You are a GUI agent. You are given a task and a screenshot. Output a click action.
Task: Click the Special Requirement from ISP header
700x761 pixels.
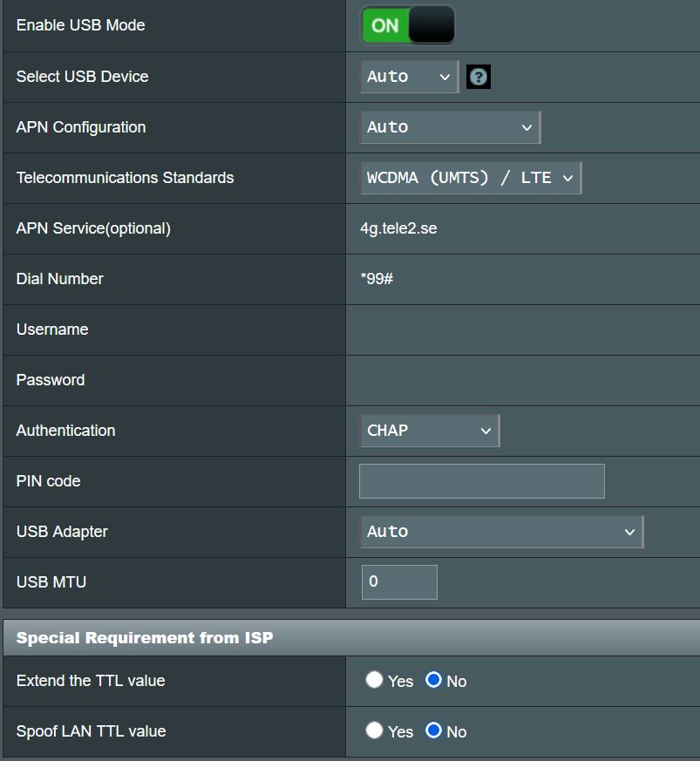point(145,638)
